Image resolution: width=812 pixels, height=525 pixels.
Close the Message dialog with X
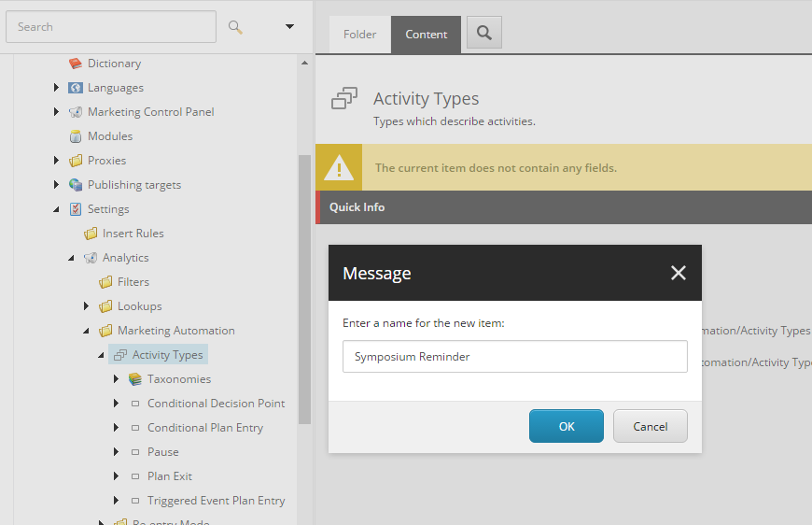point(678,273)
